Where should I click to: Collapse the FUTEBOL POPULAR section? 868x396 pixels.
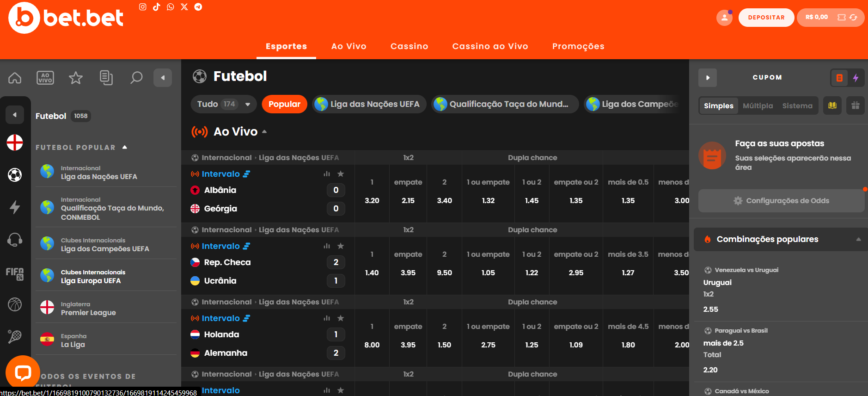click(125, 147)
